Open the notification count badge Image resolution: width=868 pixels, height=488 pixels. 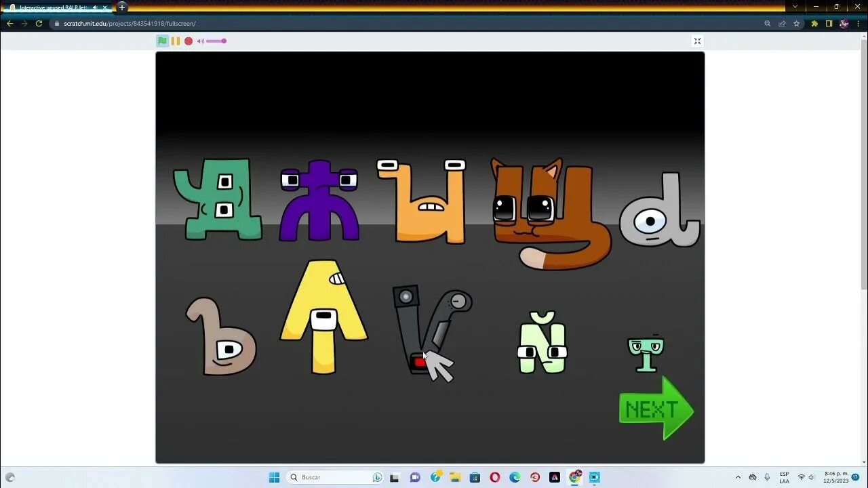pyautogui.click(x=856, y=477)
